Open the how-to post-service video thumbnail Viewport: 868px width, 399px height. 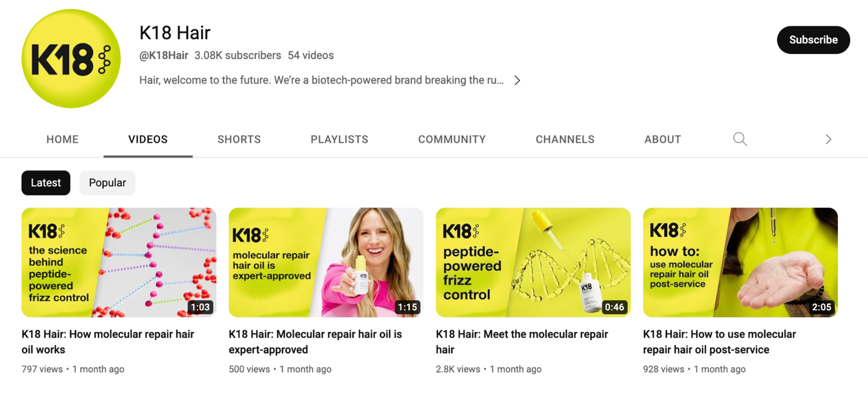(740, 262)
